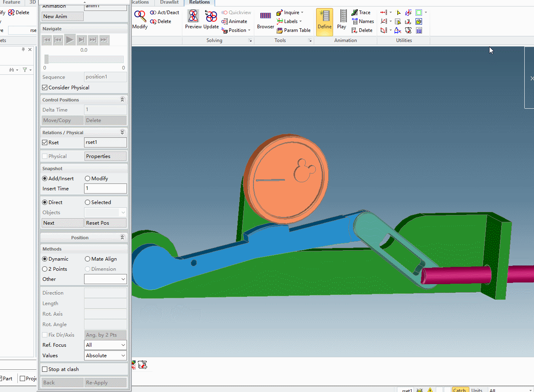Open the Param Table

pos(293,30)
